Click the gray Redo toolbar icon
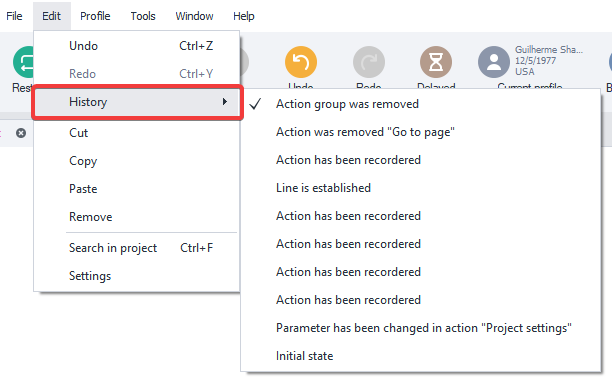The height and width of the screenshot is (382, 612). (x=369, y=62)
